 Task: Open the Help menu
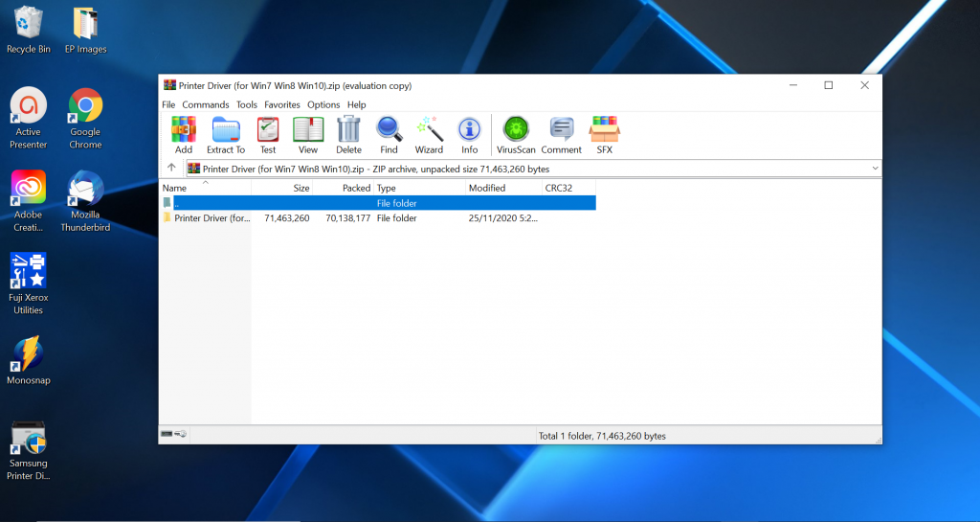[x=357, y=104]
